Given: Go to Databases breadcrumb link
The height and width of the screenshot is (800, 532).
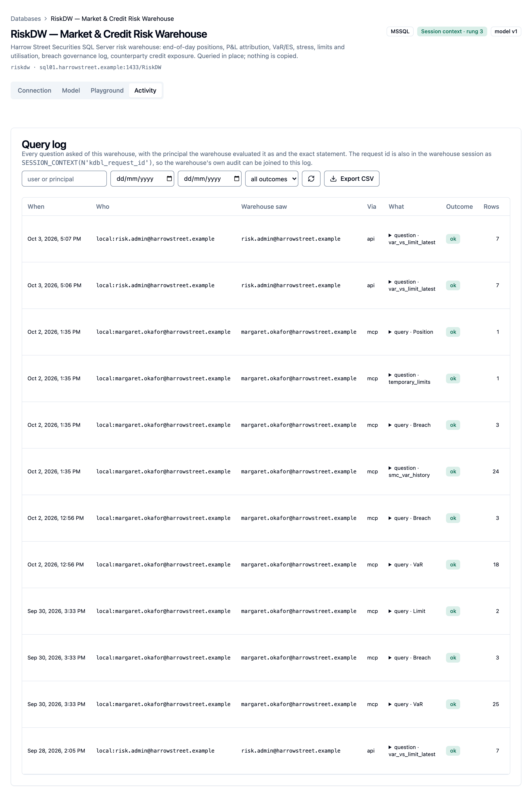Looking at the screenshot, I should point(25,19).
